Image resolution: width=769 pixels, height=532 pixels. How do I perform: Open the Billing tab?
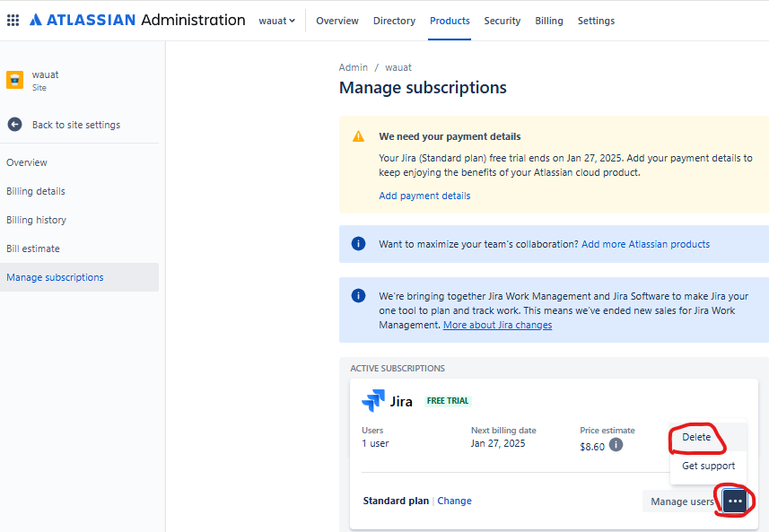coord(549,21)
